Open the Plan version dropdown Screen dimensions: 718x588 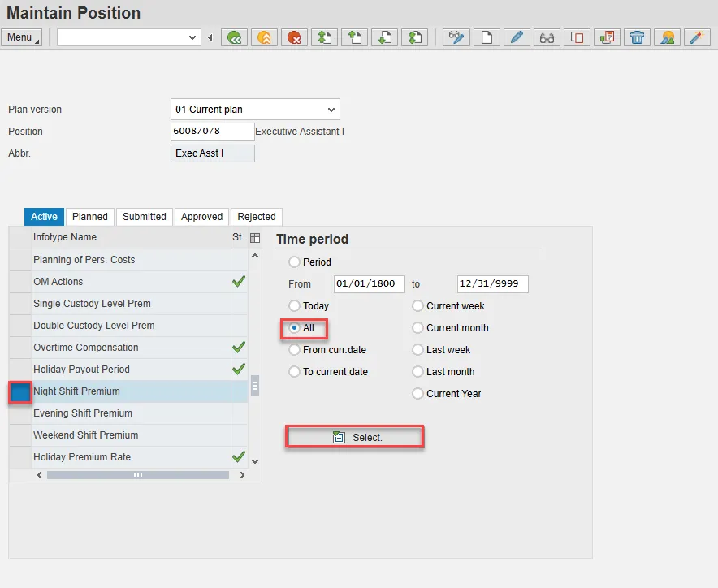(331, 110)
